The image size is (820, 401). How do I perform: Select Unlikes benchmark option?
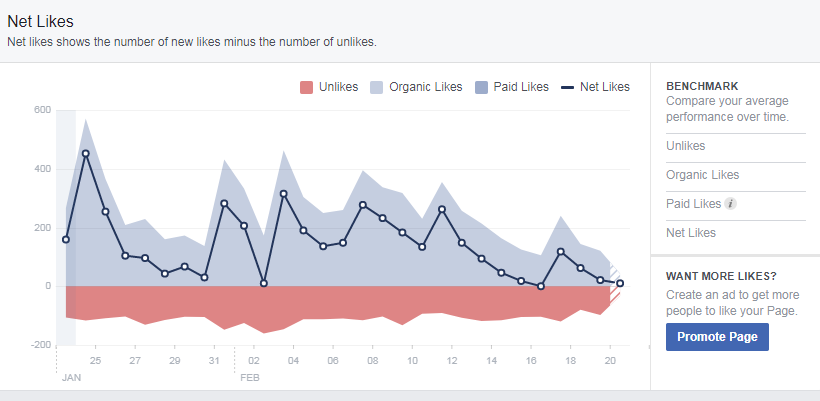click(x=685, y=146)
